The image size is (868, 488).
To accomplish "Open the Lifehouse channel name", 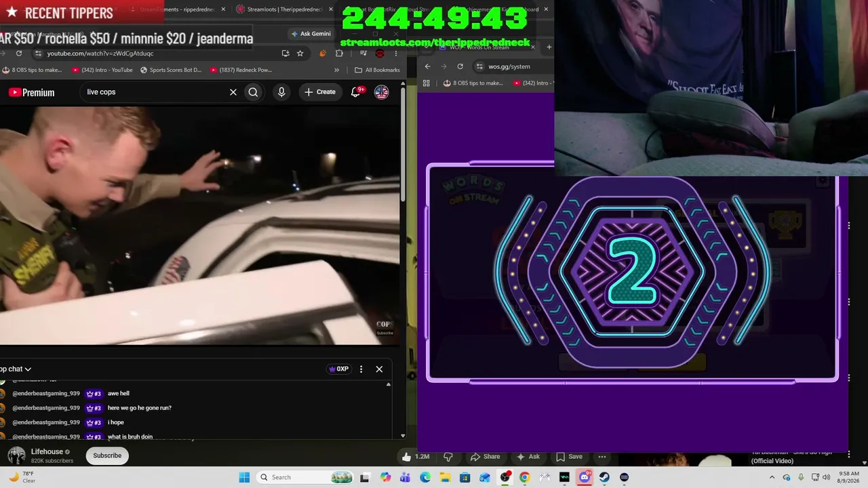I will pos(47,451).
